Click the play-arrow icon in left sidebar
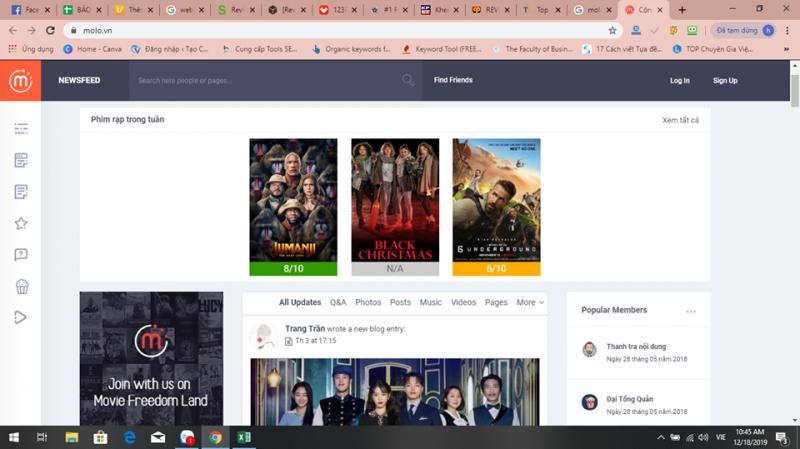Screen dimensions: 800x449 [x=21, y=317]
